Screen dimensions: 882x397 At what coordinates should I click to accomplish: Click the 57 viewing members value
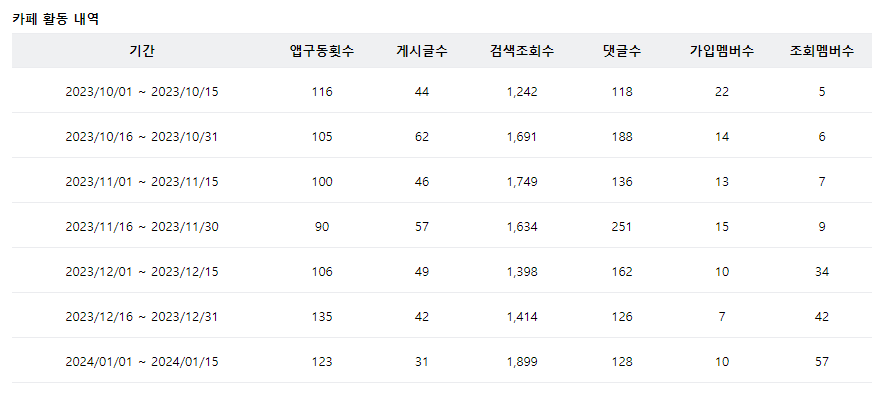click(x=822, y=362)
